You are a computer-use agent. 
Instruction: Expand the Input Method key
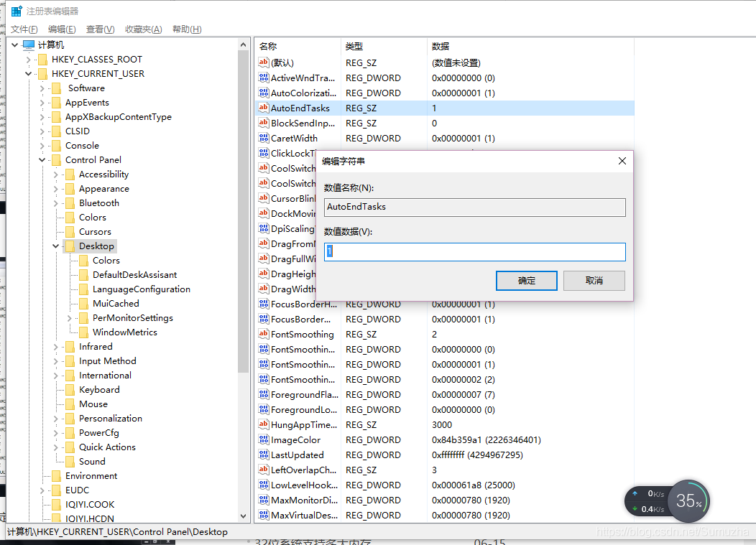coord(55,361)
